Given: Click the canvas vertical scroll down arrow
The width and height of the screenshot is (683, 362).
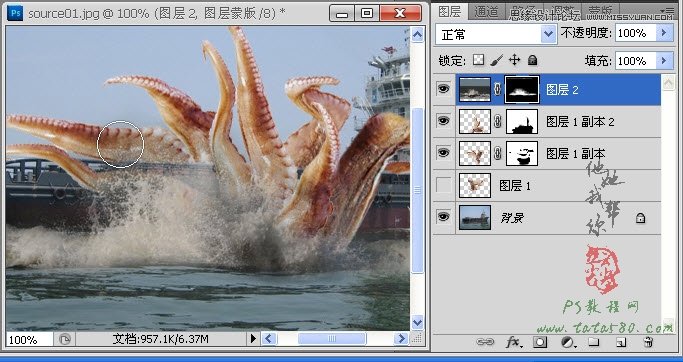Looking at the screenshot, I should [x=417, y=323].
